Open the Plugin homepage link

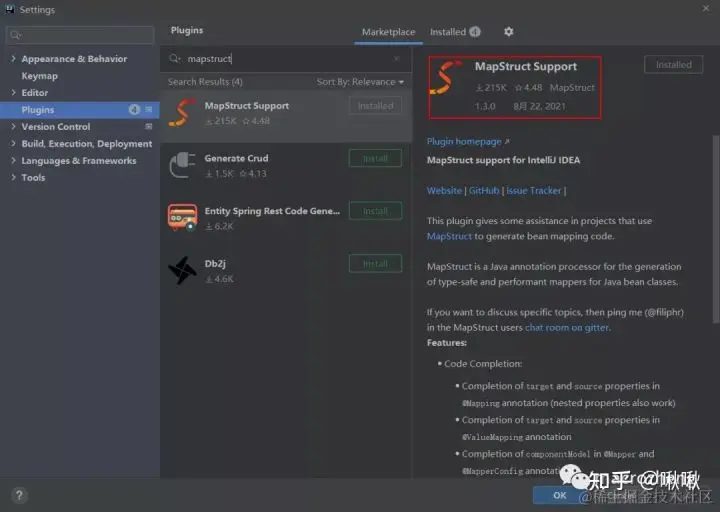tap(464, 141)
